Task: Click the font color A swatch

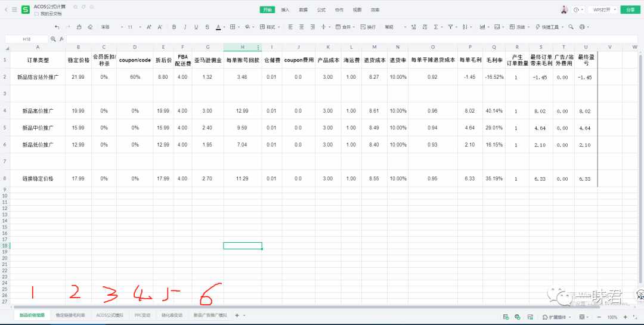Action: click(x=218, y=27)
